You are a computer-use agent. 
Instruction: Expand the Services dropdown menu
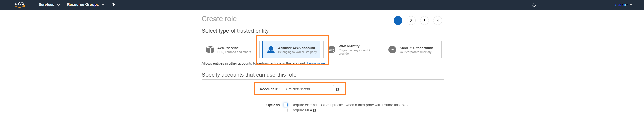click(49, 5)
